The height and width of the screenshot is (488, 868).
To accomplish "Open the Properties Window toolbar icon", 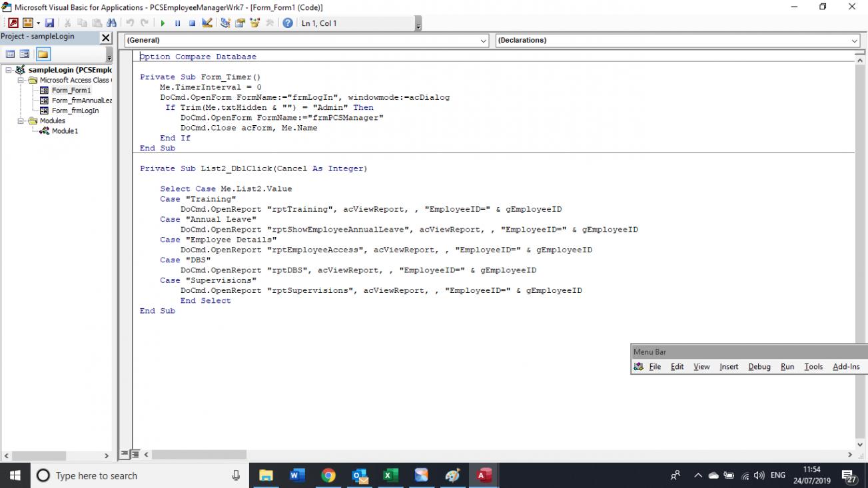I will tap(240, 23).
